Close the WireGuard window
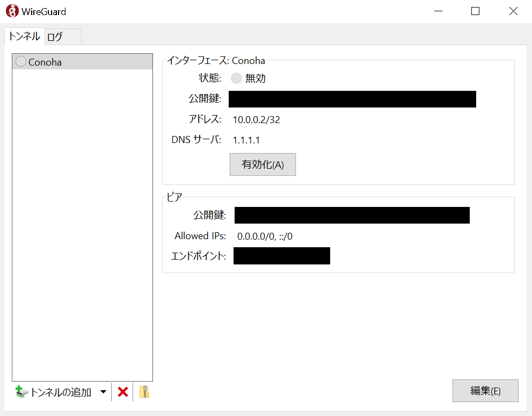532x416 pixels. pos(513,11)
